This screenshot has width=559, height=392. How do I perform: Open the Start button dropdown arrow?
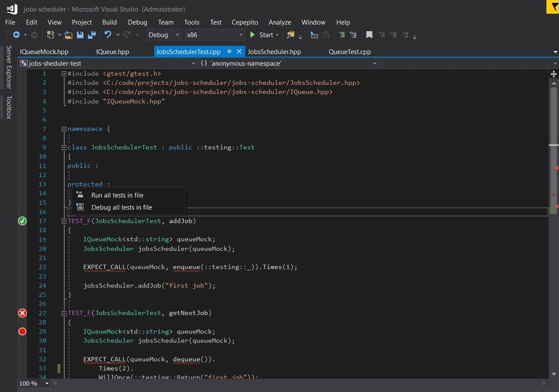coord(277,35)
